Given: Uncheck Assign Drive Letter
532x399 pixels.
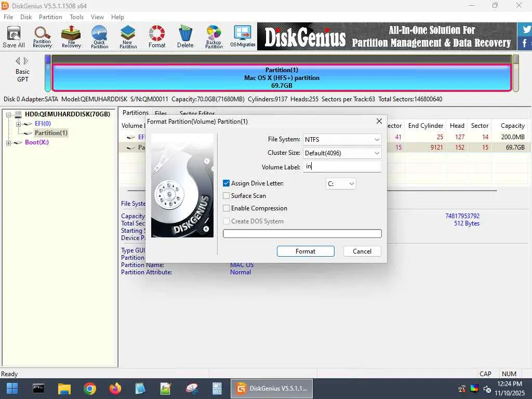Looking at the screenshot, I should pos(227,183).
